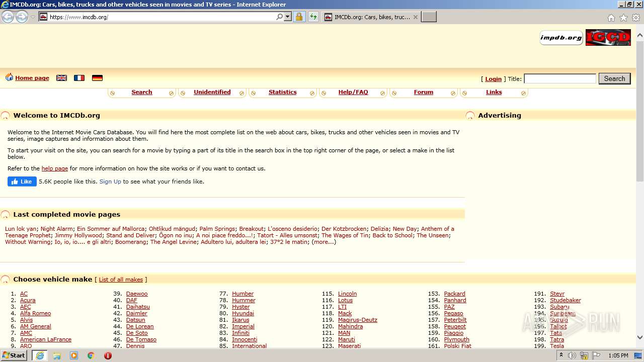Open the Windows Start menu
This screenshot has height=362, width=644.
pos(14,355)
